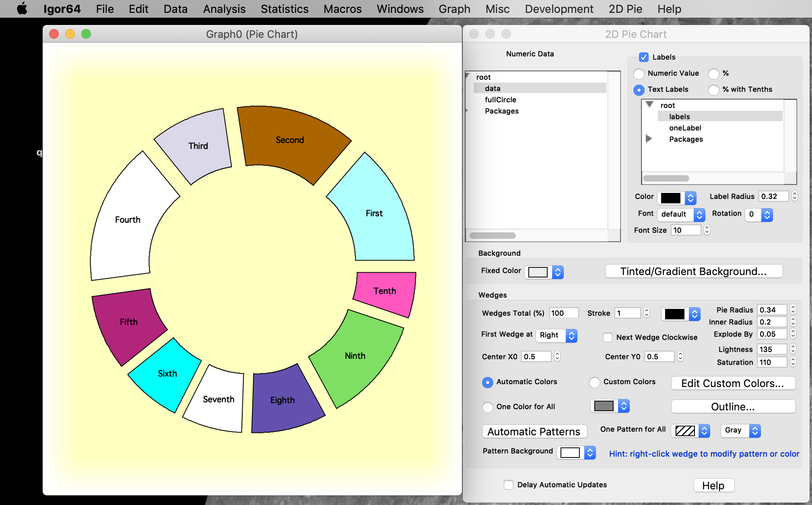Collapse the root disclosure triangle in labels tree
Image resolution: width=812 pixels, height=505 pixels.
[649, 104]
